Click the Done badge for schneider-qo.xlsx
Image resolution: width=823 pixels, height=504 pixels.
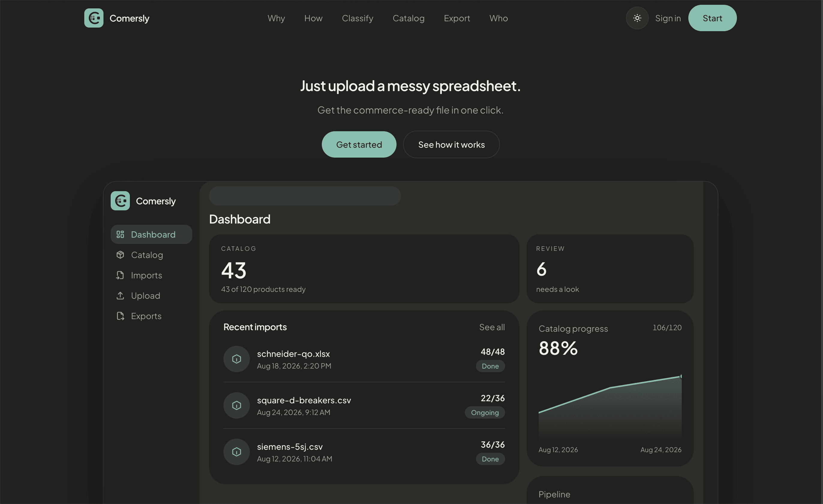pyautogui.click(x=490, y=366)
